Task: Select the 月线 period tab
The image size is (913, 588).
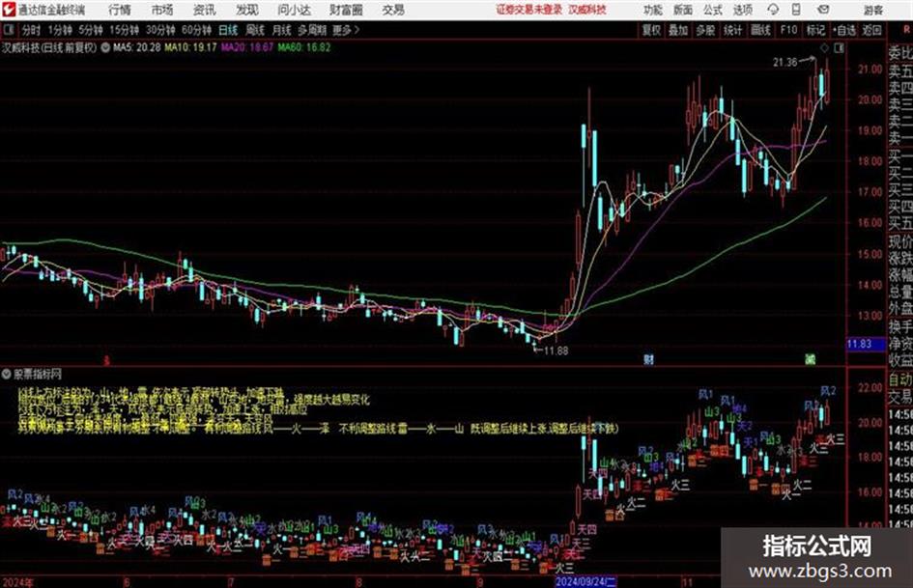Action: coord(282,30)
